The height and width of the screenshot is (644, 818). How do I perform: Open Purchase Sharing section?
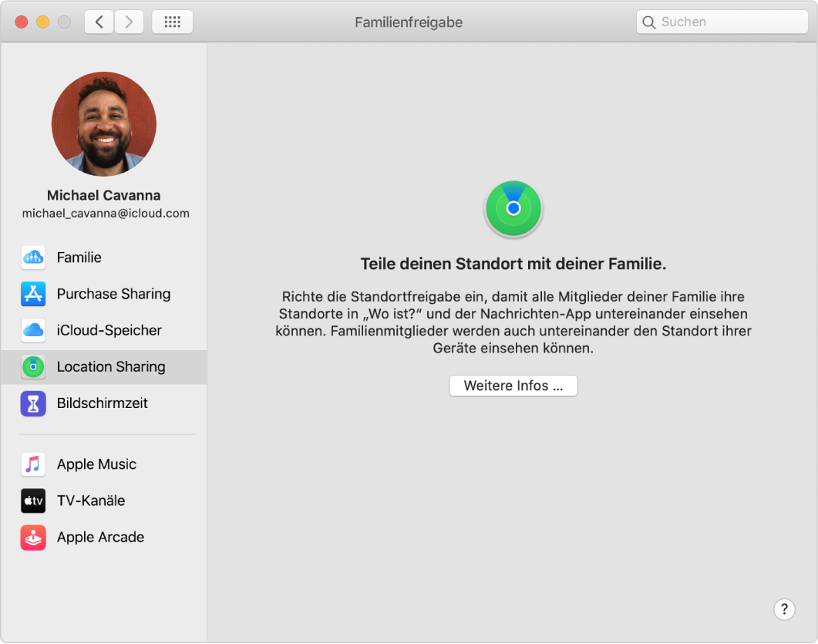coord(104,294)
